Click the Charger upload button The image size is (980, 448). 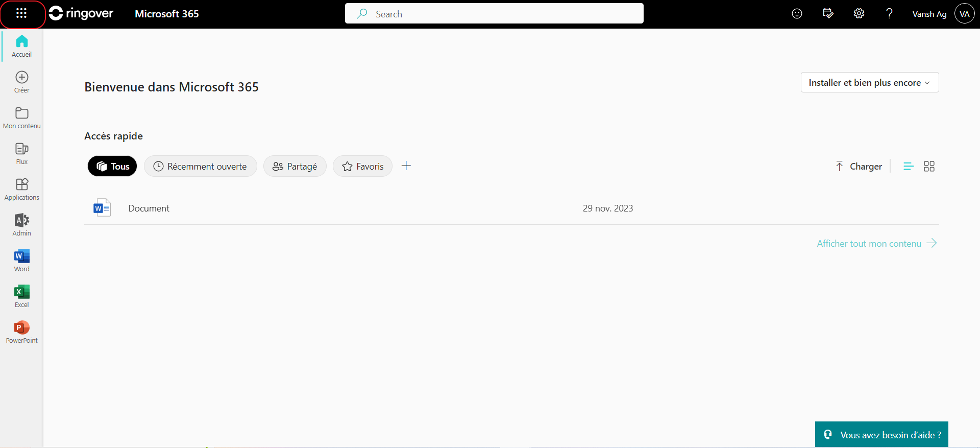click(859, 166)
